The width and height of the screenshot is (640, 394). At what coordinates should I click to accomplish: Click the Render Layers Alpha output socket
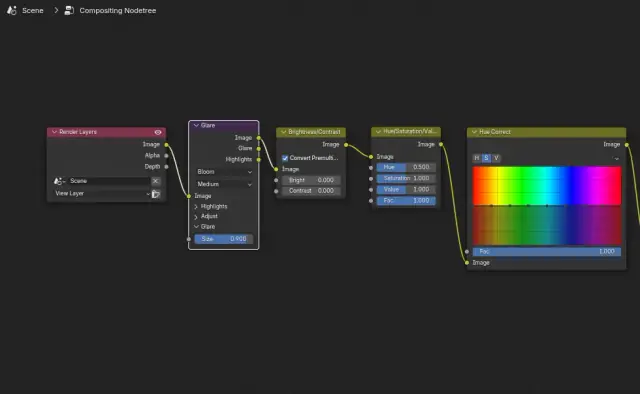tap(167, 156)
